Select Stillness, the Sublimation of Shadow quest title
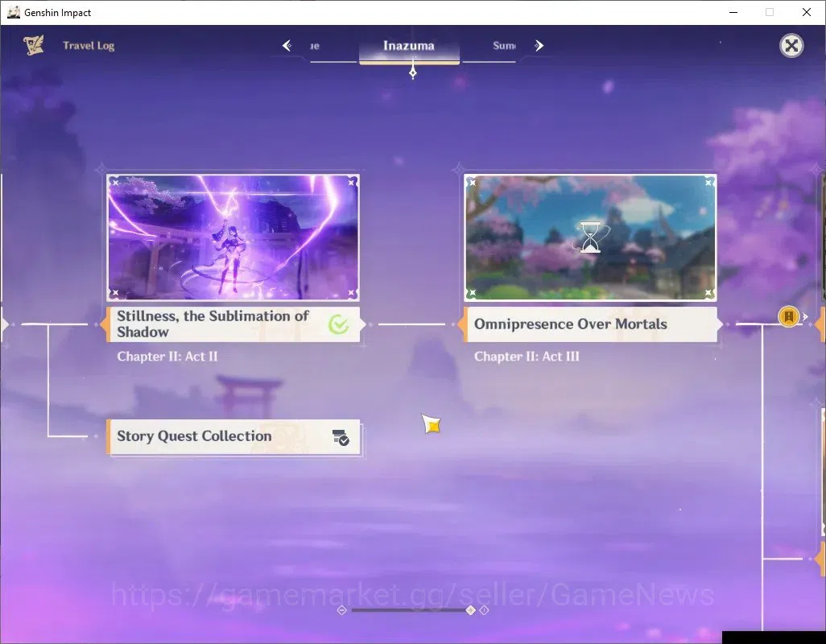 click(213, 324)
